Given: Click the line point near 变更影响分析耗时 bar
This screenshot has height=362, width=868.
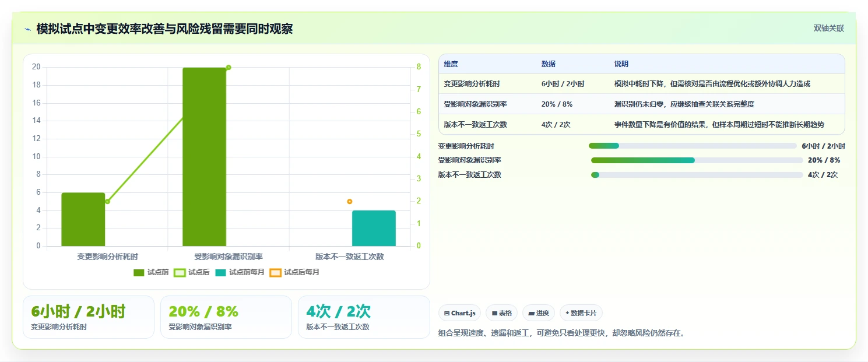Looking at the screenshot, I should click(107, 202).
